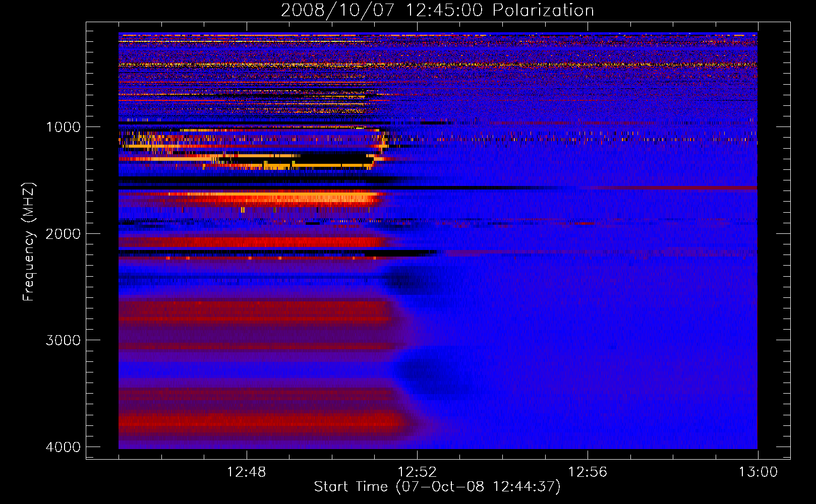Click the 1000 frequency tick label

pos(63,127)
